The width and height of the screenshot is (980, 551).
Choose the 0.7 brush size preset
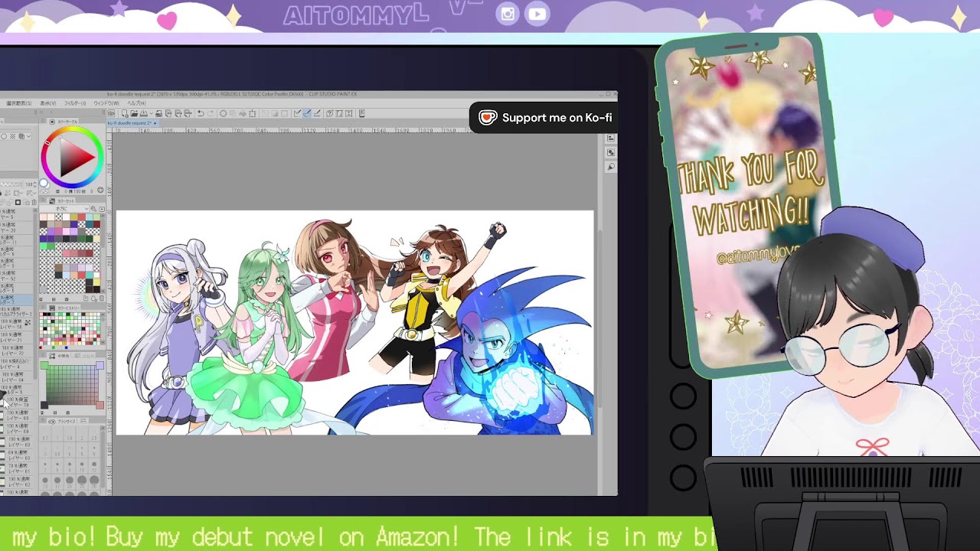tap(45, 432)
